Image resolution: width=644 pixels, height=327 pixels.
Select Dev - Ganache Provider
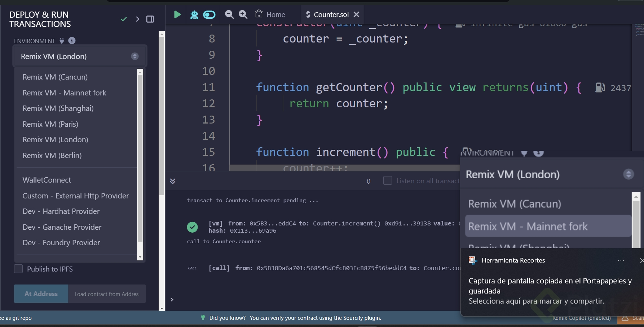[x=62, y=227]
